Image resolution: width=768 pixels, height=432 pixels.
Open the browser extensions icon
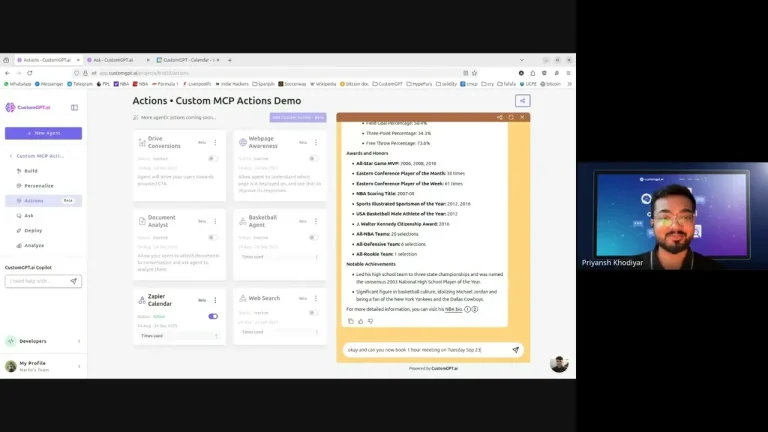(532, 73)
